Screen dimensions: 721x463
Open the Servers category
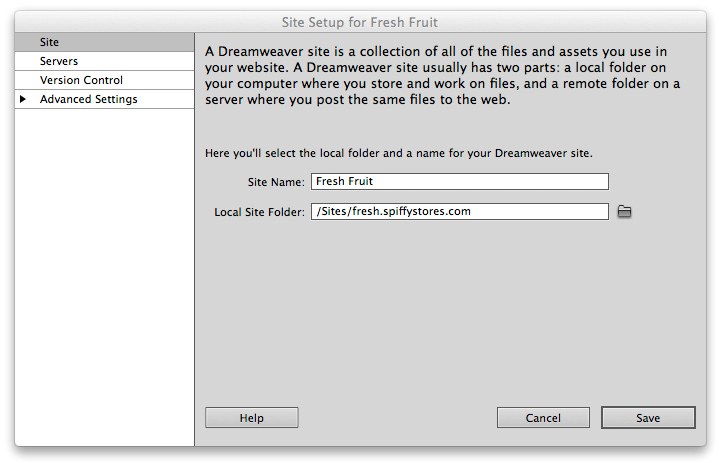point(59,61)
